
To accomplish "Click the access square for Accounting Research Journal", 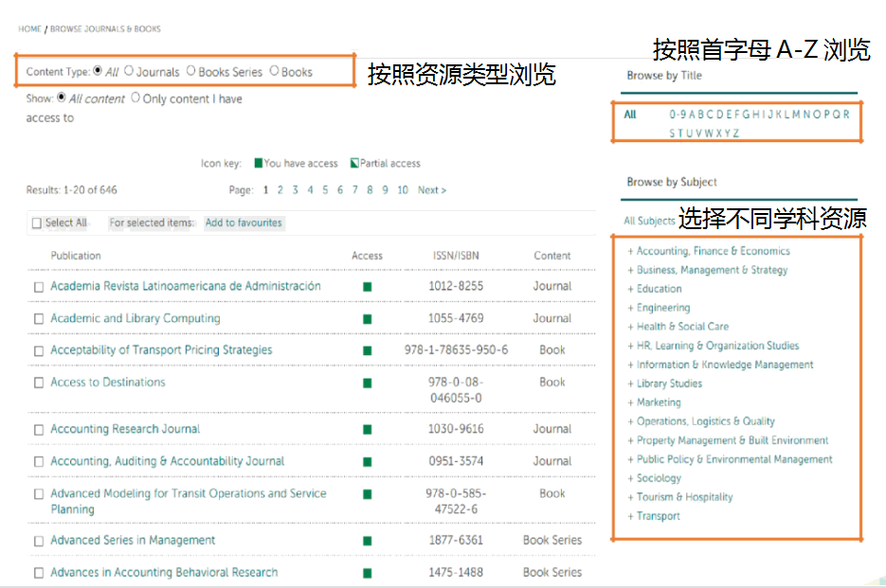I will (x=368, y=430).
